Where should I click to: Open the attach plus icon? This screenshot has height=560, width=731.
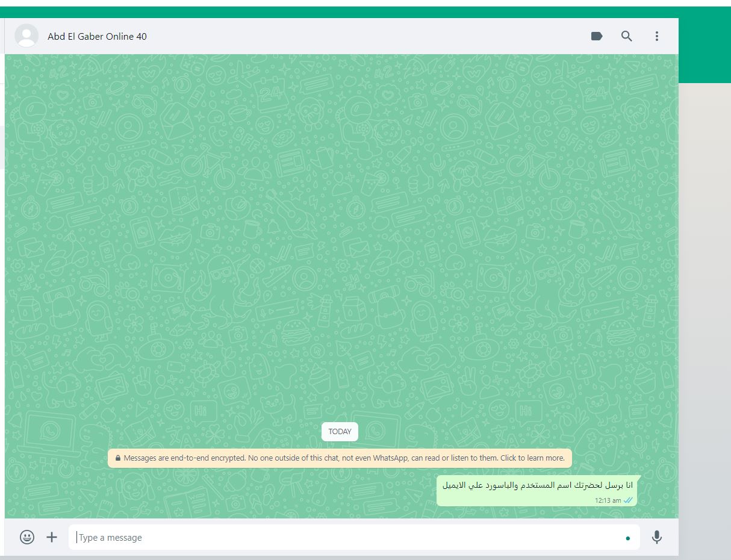tap(52, 537)
